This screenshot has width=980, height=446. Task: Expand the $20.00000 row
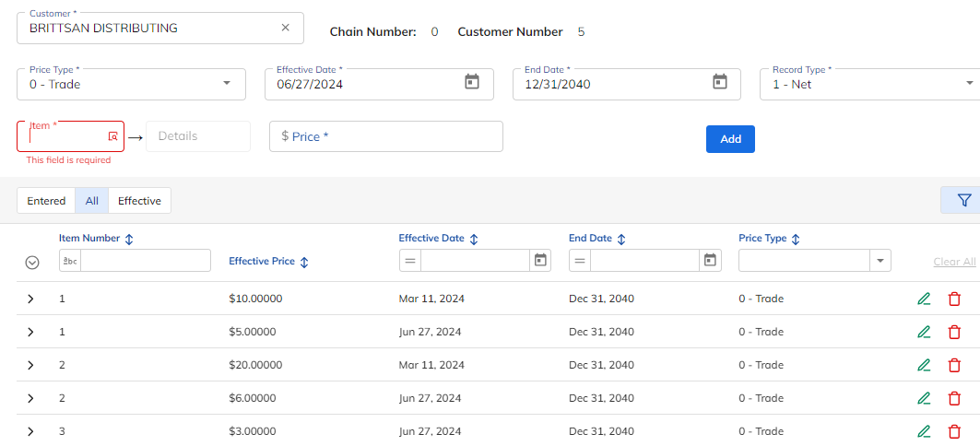pos(30,365)
